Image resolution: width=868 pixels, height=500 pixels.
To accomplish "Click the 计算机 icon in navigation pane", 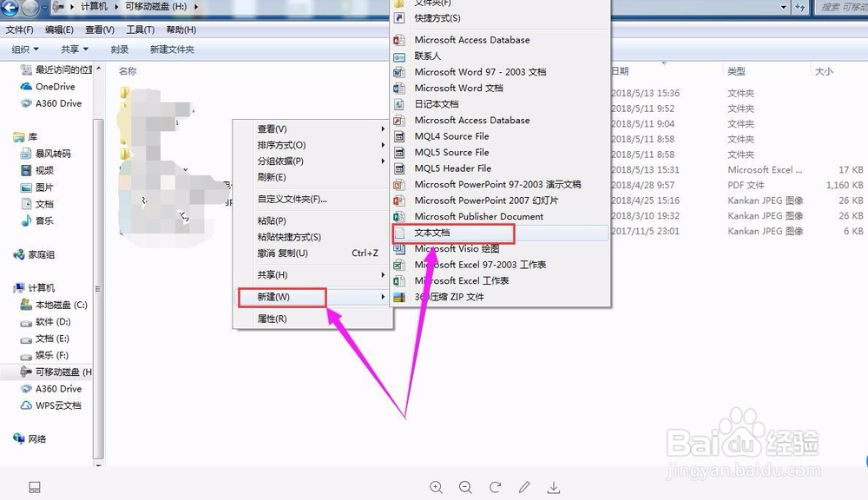I will [19, 288].
